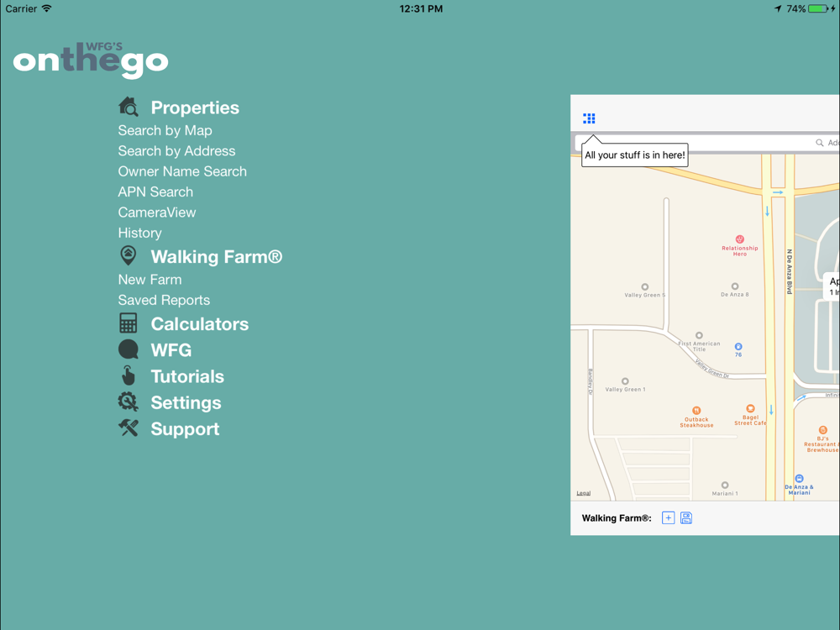
Task: Open Settings menu item
Action: click(x=186, y=403)
